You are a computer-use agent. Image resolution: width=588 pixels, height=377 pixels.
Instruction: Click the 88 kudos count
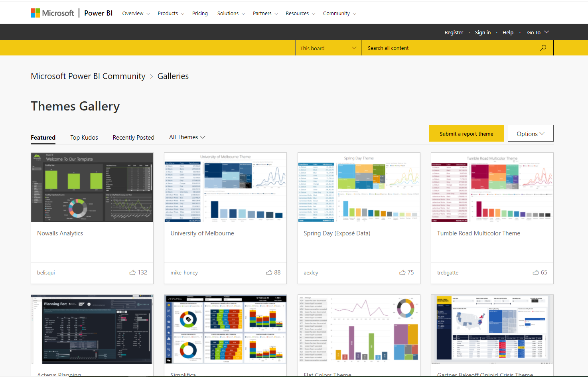pyautogui.click(x=277, y=272)
